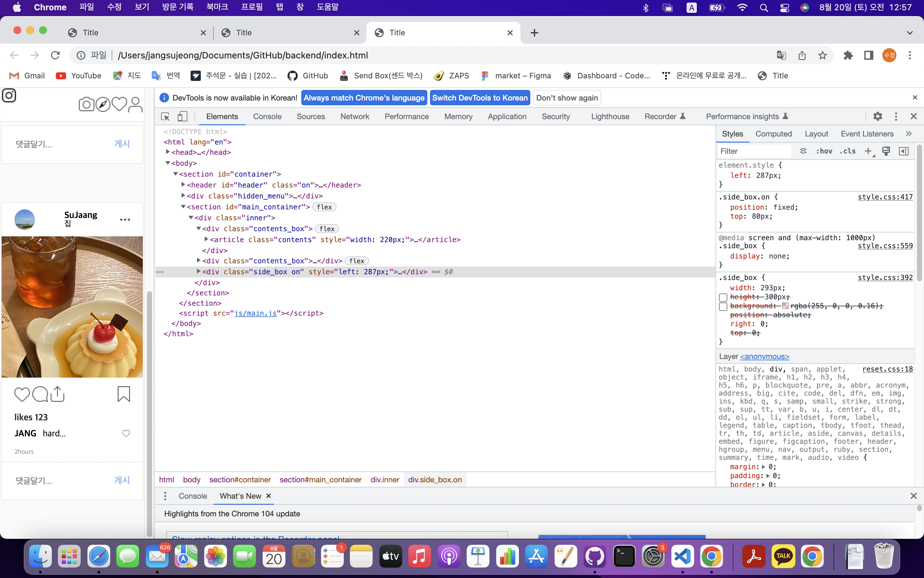The height and width of the screenshot is (578, 924).
Task: Click the inspect element picker icon
Action: tap(165, 117)
